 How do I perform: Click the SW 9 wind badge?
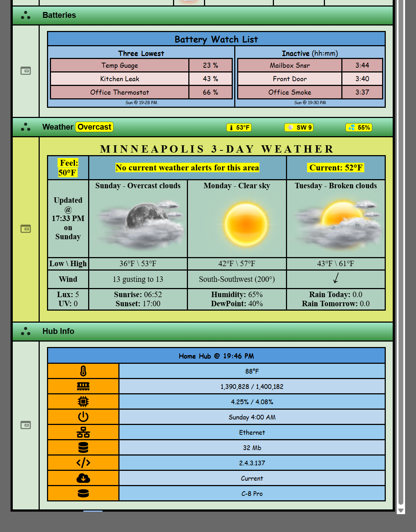pyautogui.click(x=299, y=127)
